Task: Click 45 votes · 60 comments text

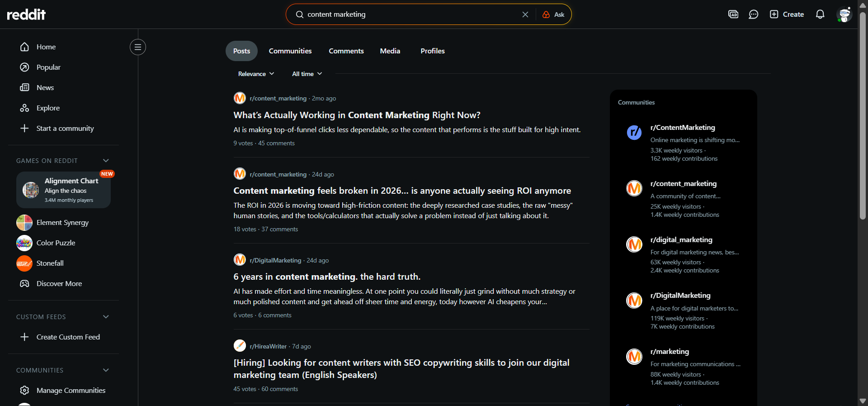Action: coord(266,389)
